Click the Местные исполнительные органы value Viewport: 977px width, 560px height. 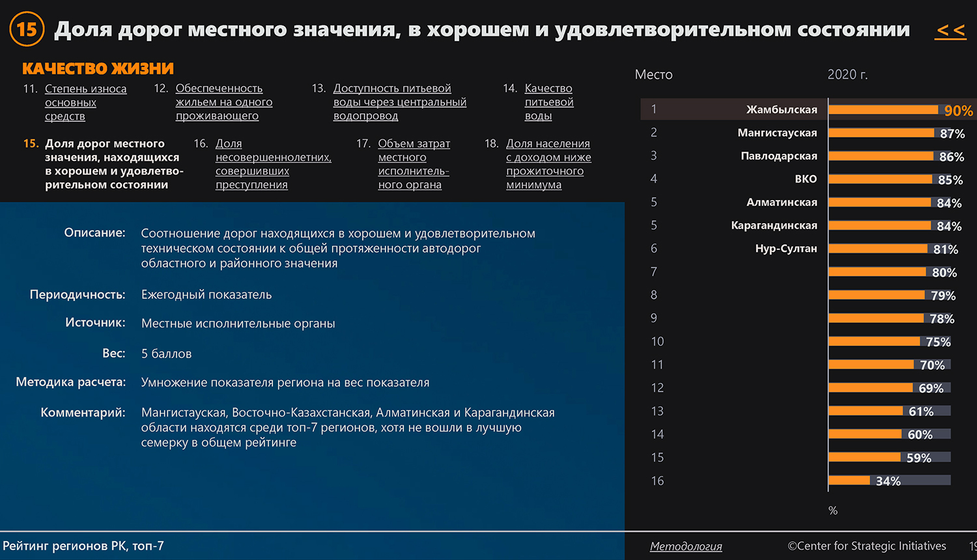click(238, 323)
